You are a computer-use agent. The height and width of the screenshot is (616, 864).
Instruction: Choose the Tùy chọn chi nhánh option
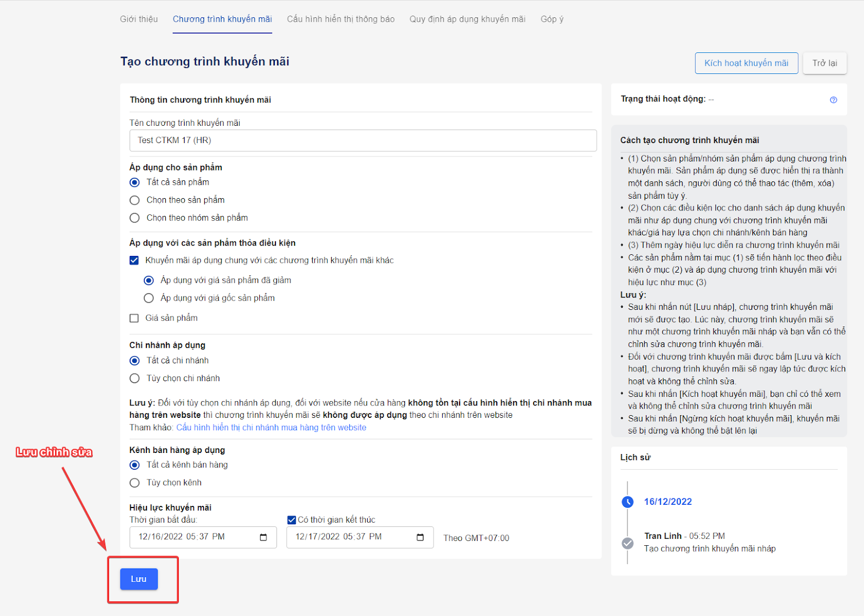pyautogui.click(x=135, y=378)
